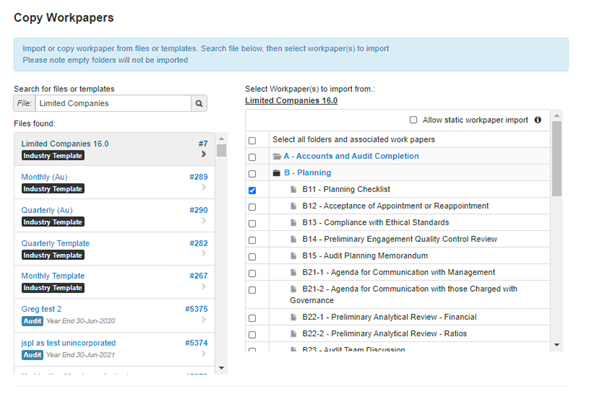Open chevron for Quarterly (Au) file
Image resolution: width=602 pixels, height=394 pixels.
click(x=203, y=220)
